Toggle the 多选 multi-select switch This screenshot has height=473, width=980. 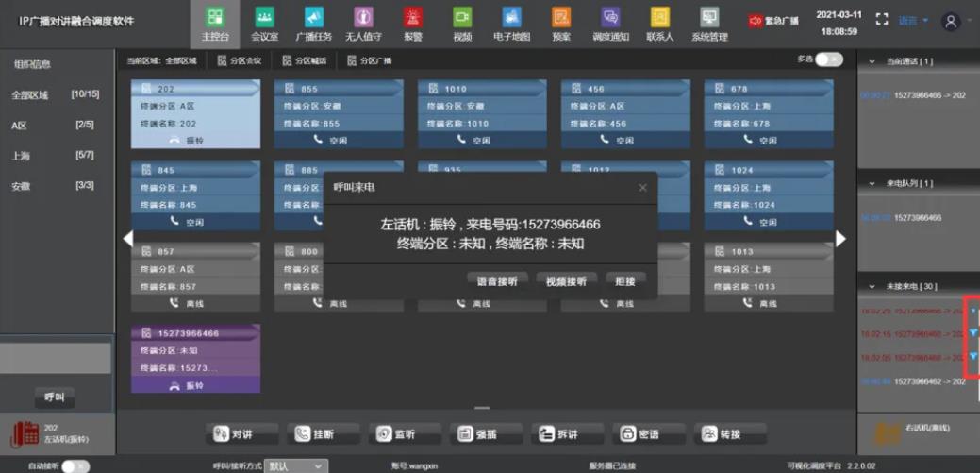coord(828,59)
